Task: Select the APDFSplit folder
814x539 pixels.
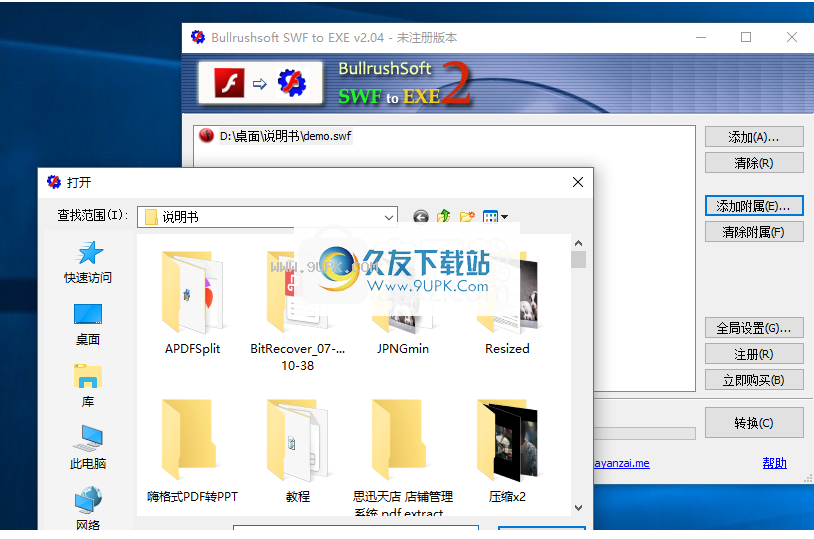Action: (x=193, y=303)
